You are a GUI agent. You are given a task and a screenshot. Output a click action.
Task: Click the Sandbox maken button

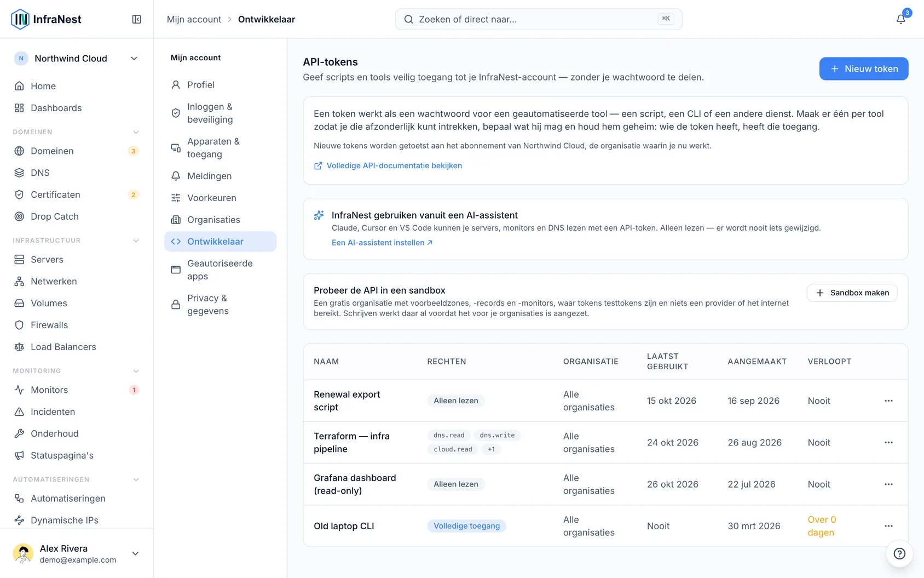(852, 293)
